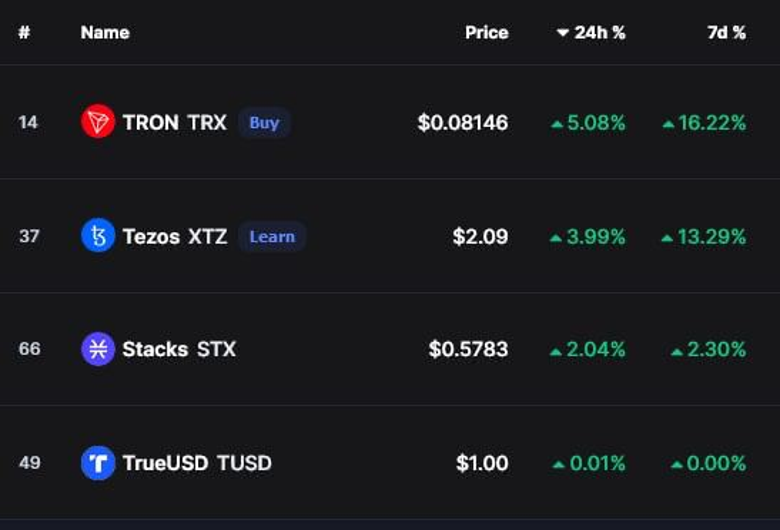Screen dimensions: 780x530
Task: Click the Tezos price $2.09
Action: tap(480, 237)
